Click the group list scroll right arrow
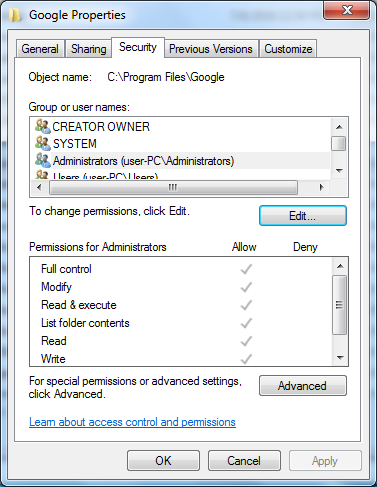The height and width of the screenshot is (487, 377). click(x=322, y=187)
